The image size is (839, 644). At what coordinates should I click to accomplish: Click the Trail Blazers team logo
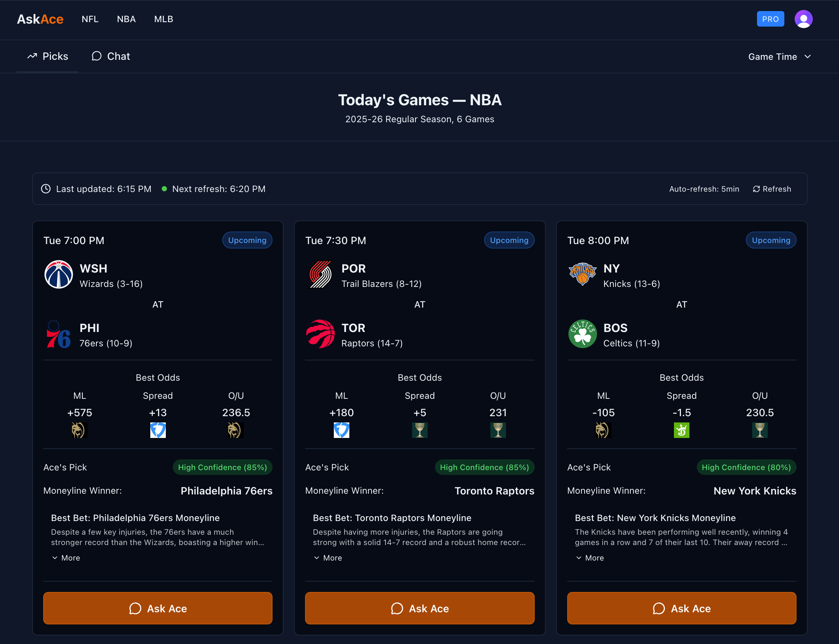tap(320, 274)
